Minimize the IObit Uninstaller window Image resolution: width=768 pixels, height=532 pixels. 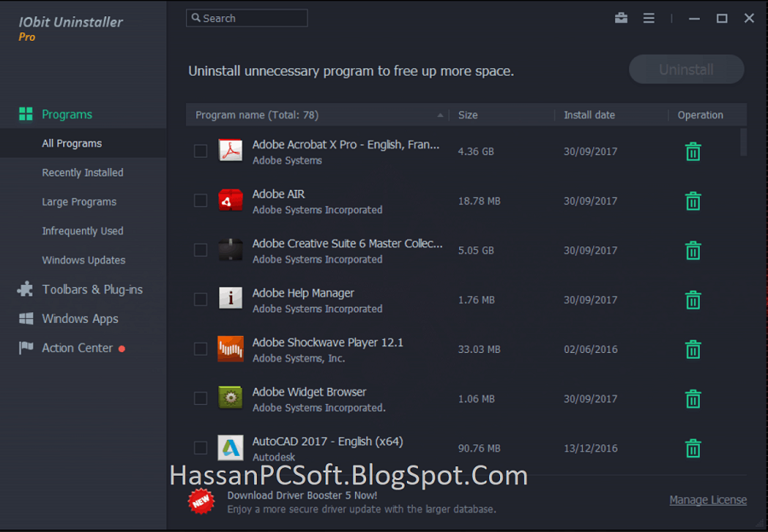tap(694, 19)
